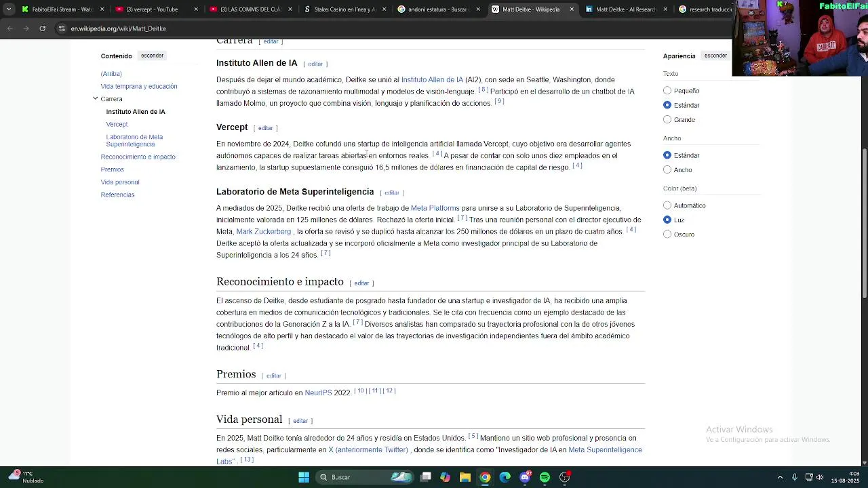Edit the Premios section
This screenshot has height=488, width=868.
(273, 375)
